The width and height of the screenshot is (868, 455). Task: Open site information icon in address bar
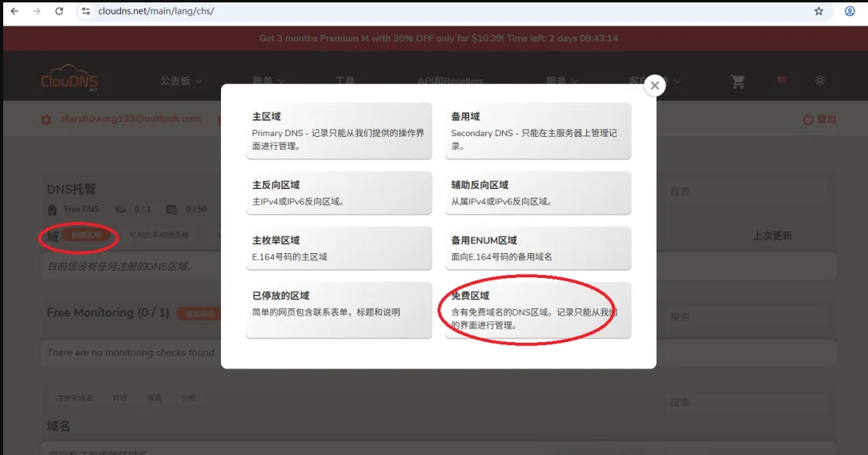point(85,11)
